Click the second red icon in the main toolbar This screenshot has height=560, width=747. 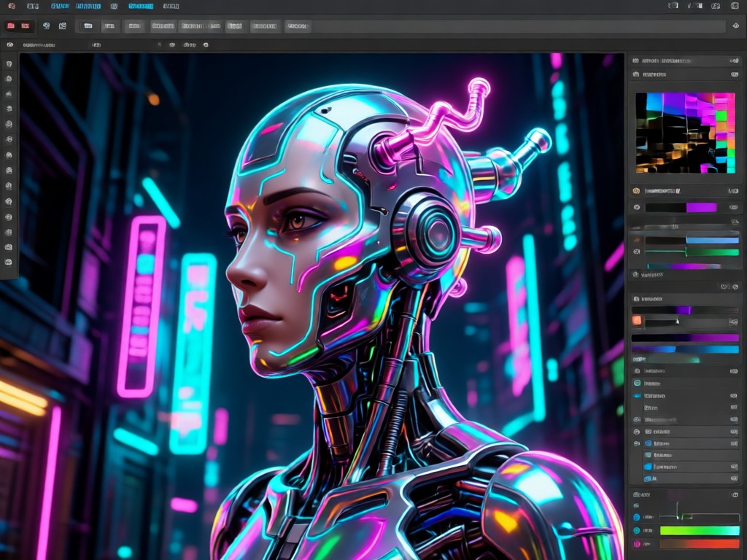pyautogui.click(x=26, y=26)
